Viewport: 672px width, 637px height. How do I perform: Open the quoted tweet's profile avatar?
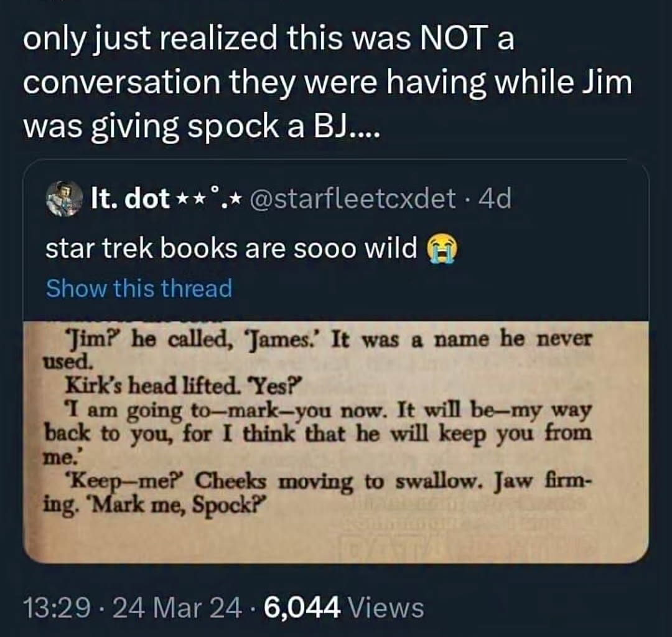[x=64, y=198]
